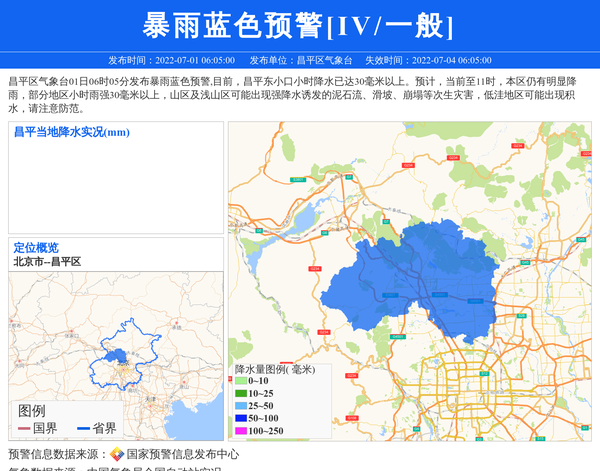Screen dimensions: 600x471
Task: Select the 50~100 dark blue legend swatch
Action: click(241, 418)
